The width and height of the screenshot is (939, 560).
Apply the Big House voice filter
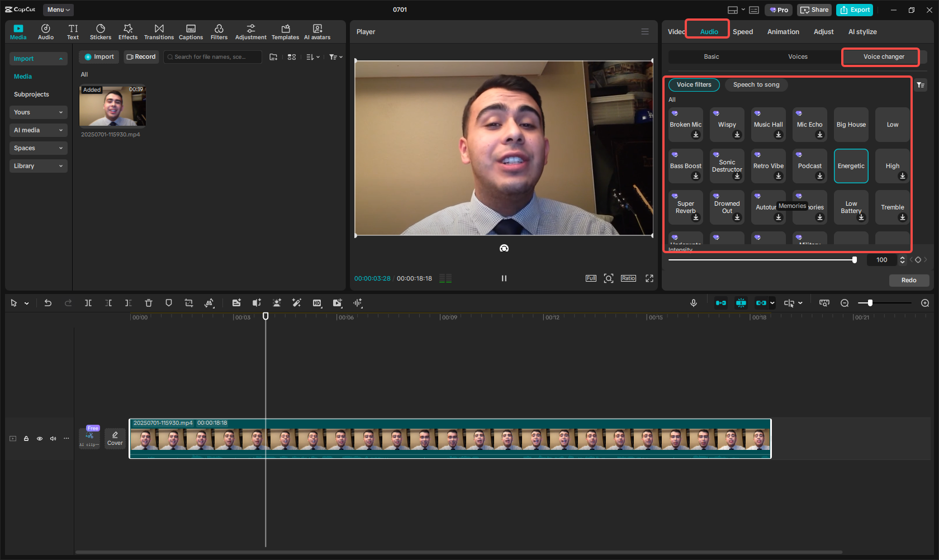pyautogui.click(x=851, y=125)
